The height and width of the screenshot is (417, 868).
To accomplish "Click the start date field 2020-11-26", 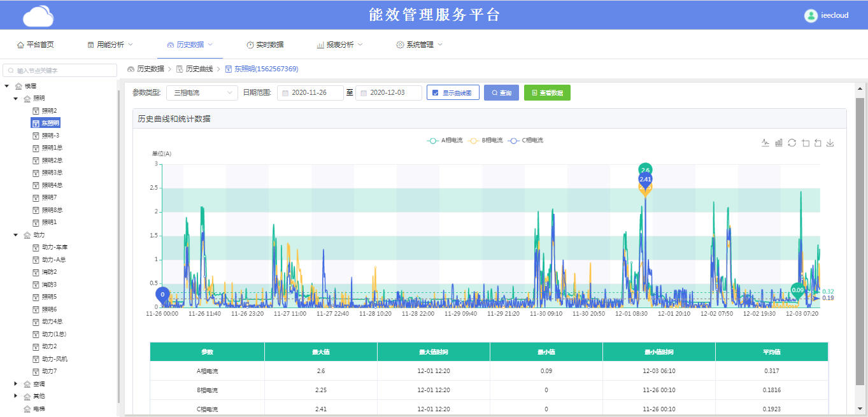I will click(x=311, y=93).
